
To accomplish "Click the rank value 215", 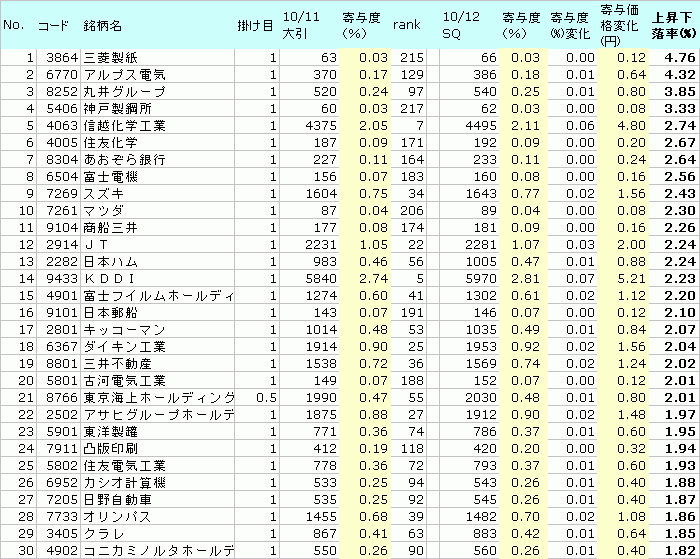I will tap(412, 58).
